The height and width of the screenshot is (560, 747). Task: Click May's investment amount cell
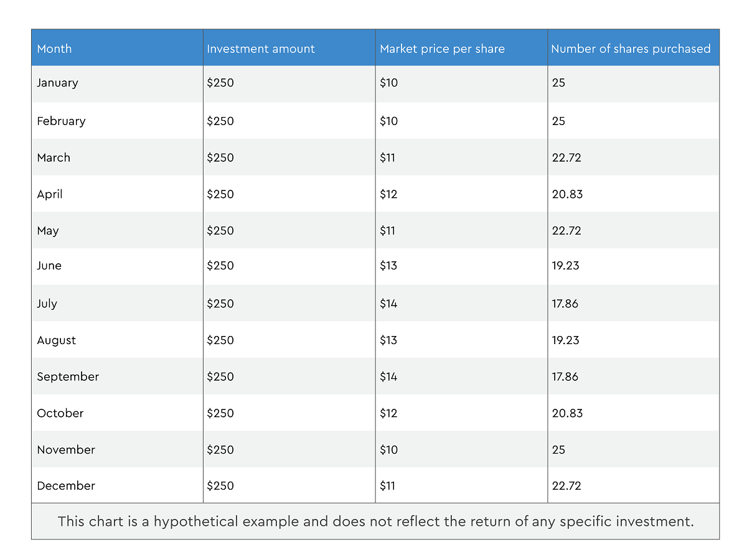(x=220, y=230)
